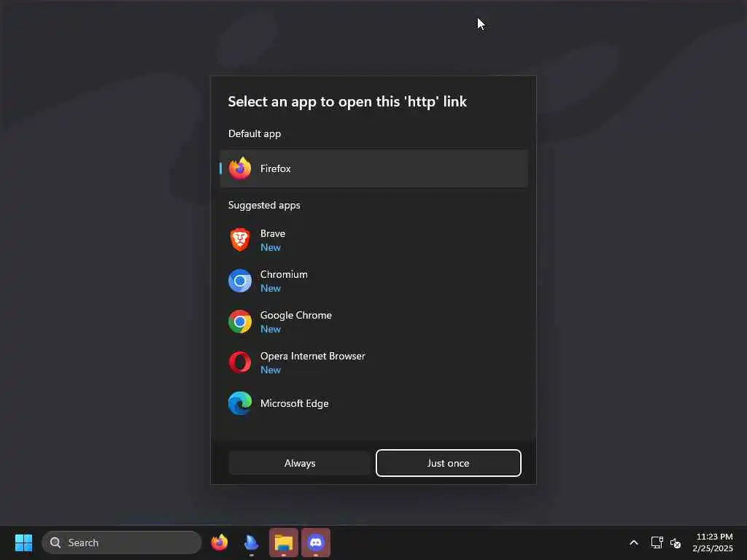This screenshot has width=747, height=560.
Task: Click the Always button
Action: click(x=300, y=463)
